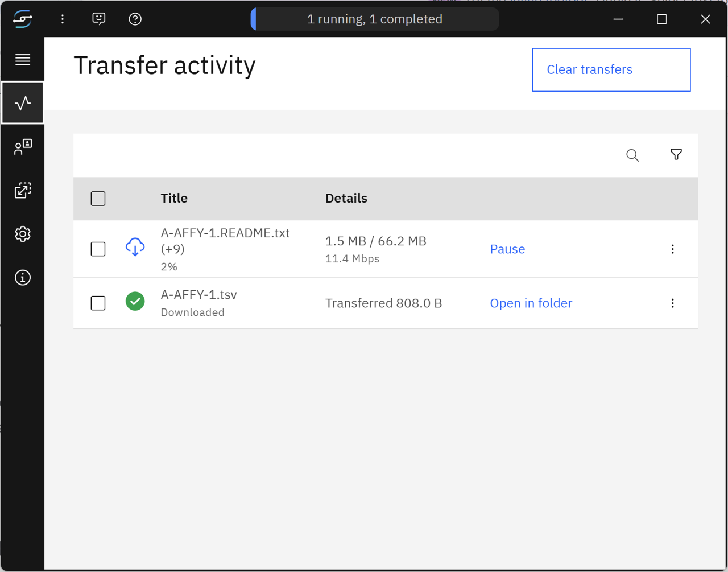Open the About info icon in sidebar
The width and height of the screenshot is (728, 572).
(23, 278)
